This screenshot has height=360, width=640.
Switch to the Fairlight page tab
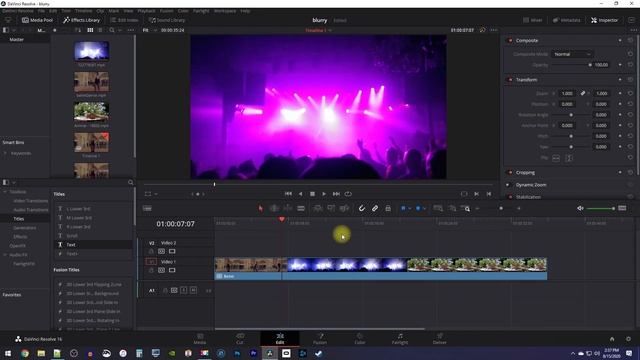point(400,339)
